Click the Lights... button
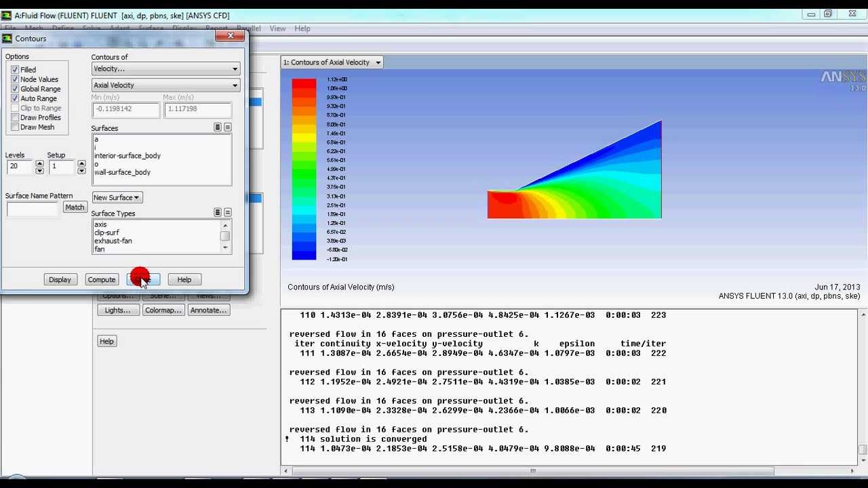The width and height of the screenshot is (868, 488). pyautogui.click(x=118, y=310)
